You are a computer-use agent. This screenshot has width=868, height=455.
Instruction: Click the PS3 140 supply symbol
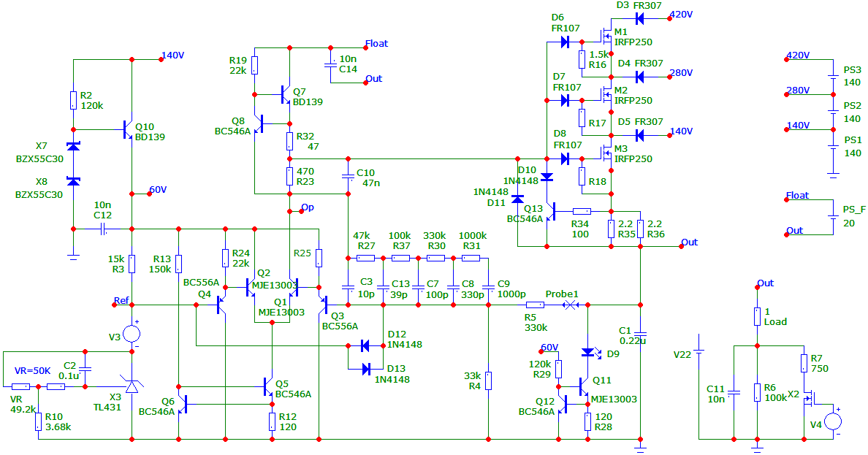(x=833, y=77)
